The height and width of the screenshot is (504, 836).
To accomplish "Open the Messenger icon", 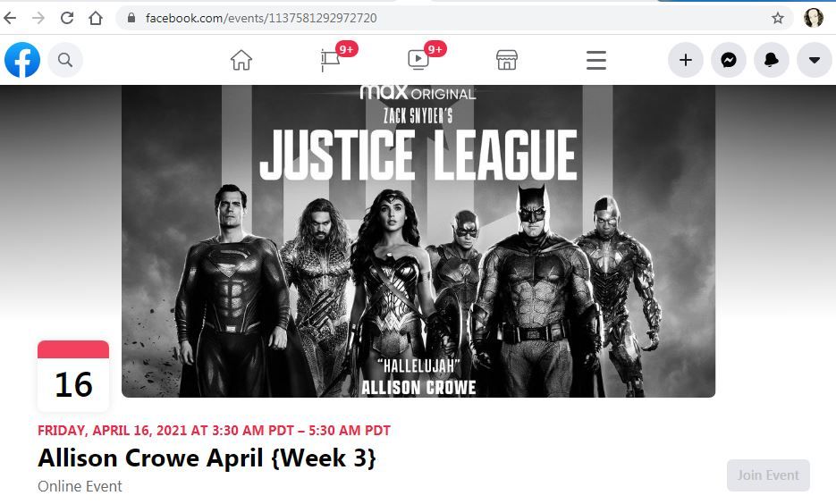I will 729,60.
